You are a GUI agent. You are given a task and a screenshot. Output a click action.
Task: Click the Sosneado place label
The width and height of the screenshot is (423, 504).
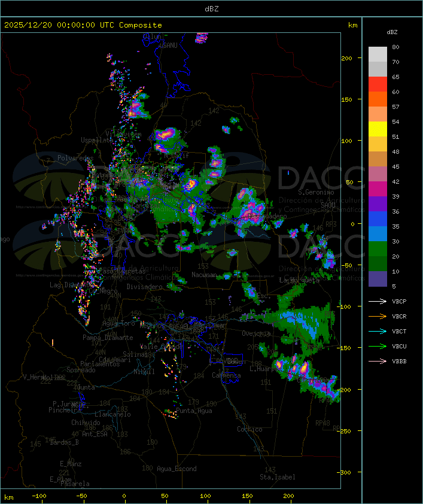click(81, 370)
